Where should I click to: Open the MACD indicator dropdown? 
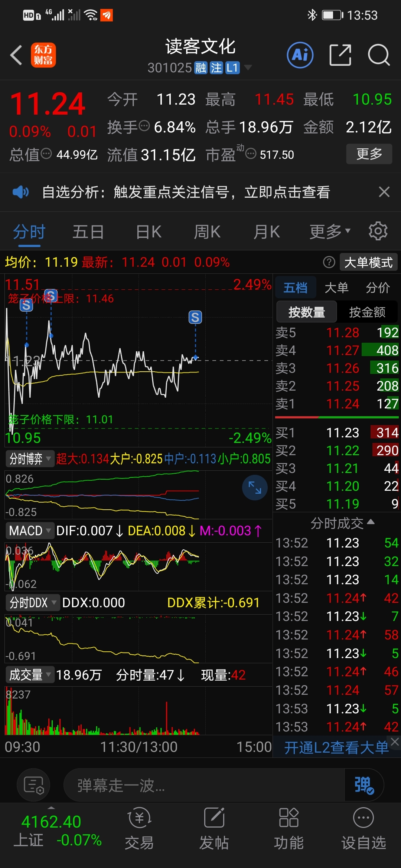coord(30,530)
